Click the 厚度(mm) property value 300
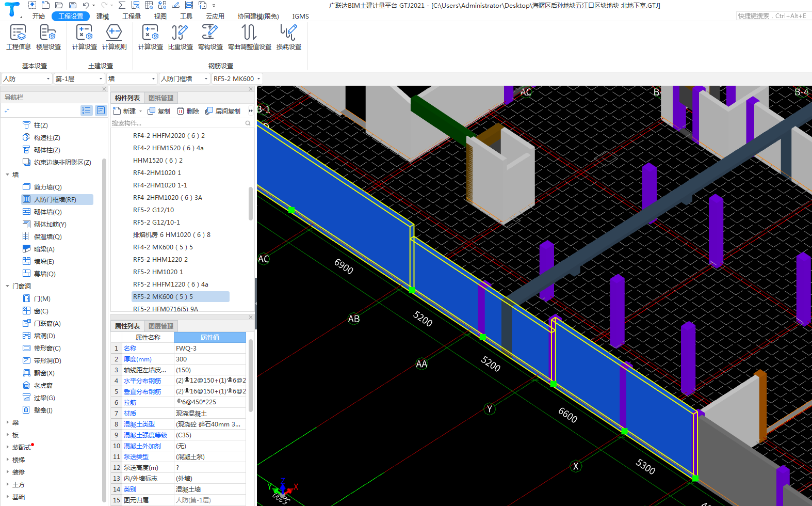812x506 pixels. click(210, 359)
